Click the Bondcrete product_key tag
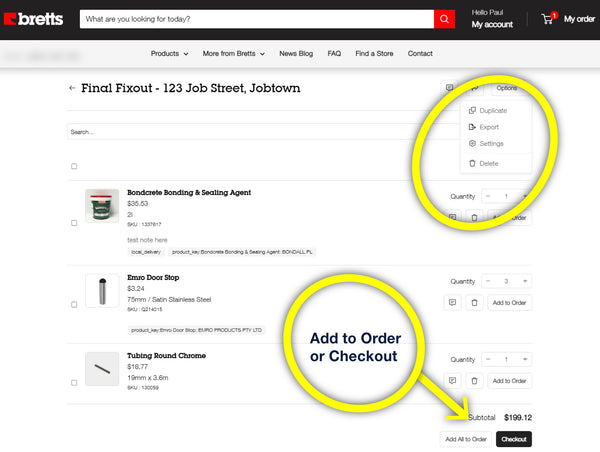Screen dimensions: 600x452 pyautogui.click(x=242, y=252)
